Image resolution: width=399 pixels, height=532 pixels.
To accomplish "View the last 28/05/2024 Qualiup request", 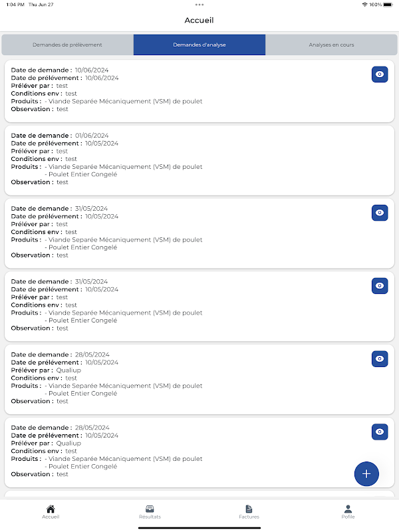I will pyautogui.click(x=380, y=432).
